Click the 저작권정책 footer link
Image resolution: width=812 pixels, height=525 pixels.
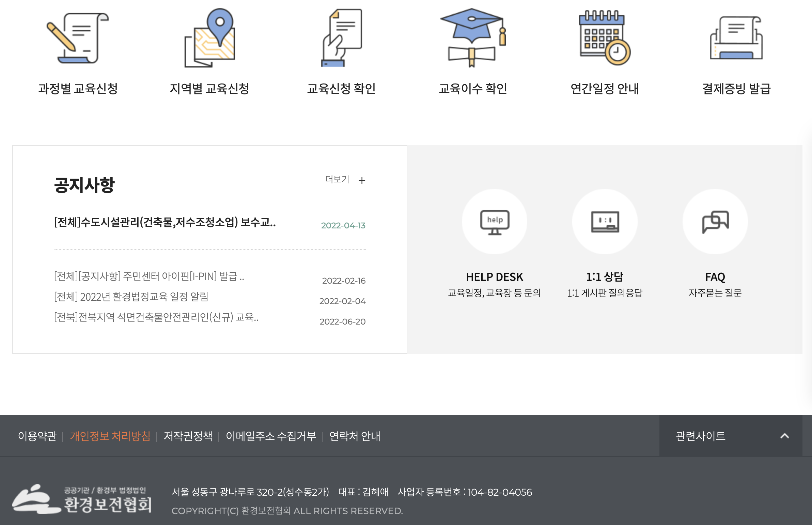click(x=188, y=436)
